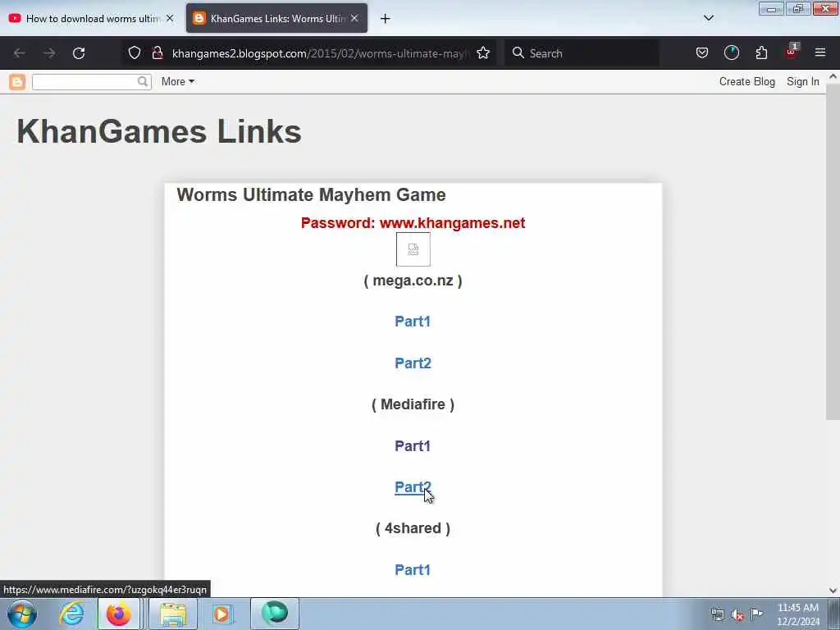Open Windows Explorer folder taskbar icon
This screenshot has height=630, width=840.
pos(173,614)
